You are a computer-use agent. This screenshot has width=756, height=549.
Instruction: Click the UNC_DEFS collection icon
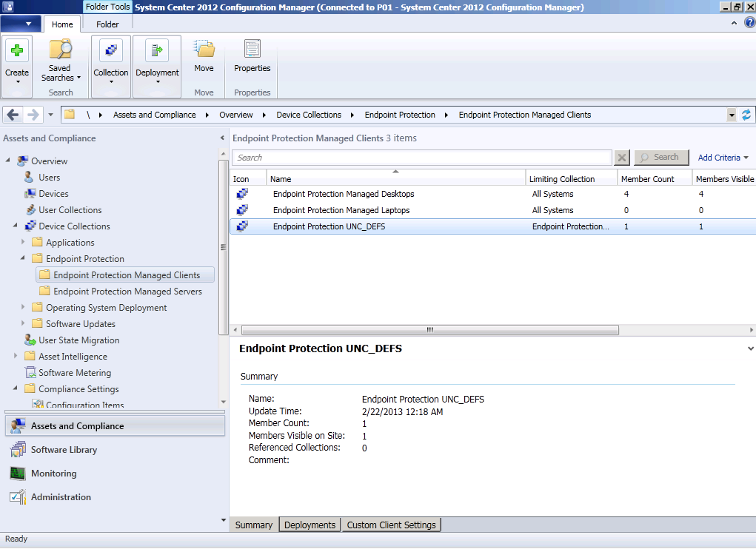tap(242, 226)
